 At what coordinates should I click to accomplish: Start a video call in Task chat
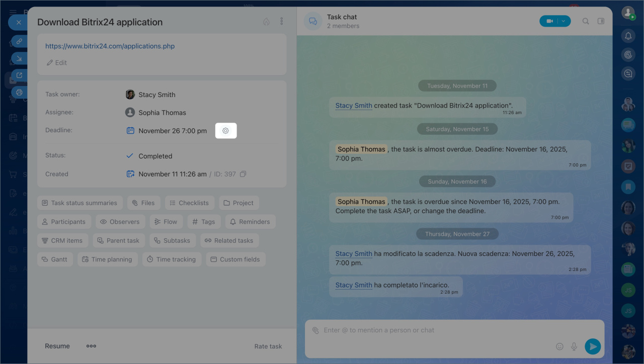pyautogui.click(x=549, y=21)
